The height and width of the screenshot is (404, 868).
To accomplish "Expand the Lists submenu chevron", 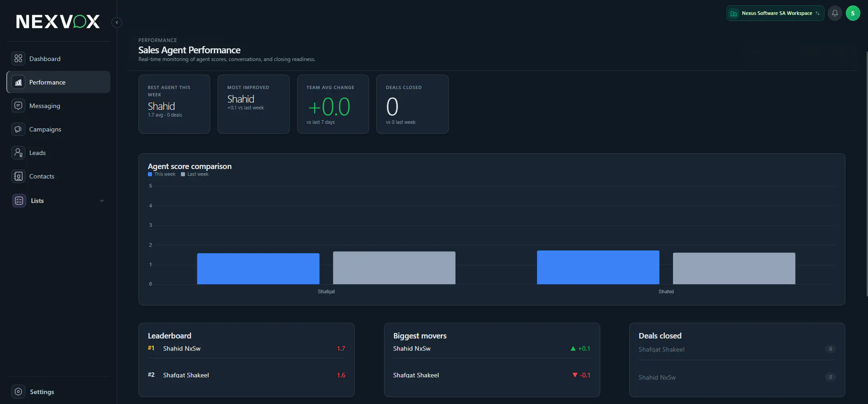I will point(102,201).
